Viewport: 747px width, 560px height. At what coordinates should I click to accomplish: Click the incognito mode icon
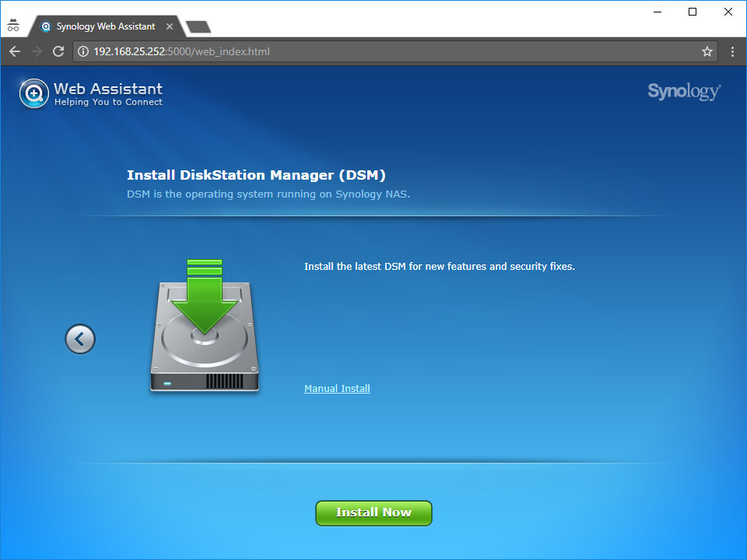[13, 25]
